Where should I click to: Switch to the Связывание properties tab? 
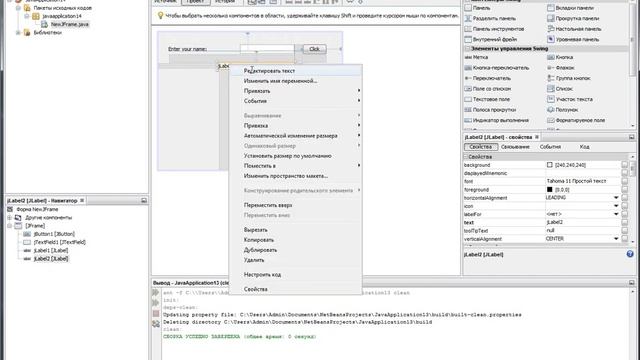click(515, 147)
